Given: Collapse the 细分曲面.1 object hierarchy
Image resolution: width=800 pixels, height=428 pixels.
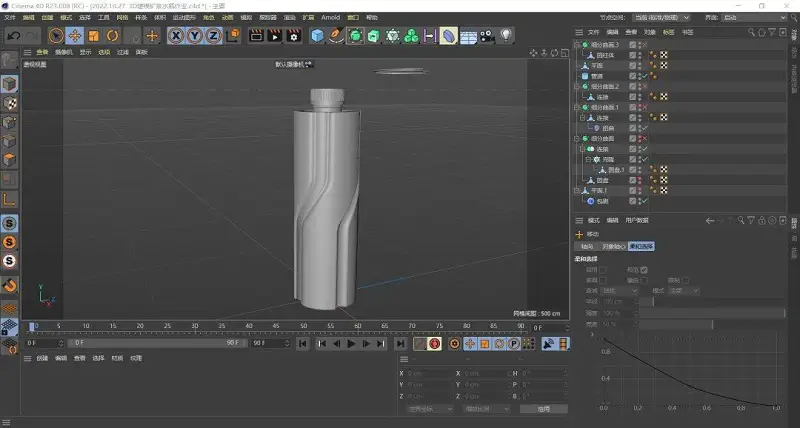Looking at the screenshot, I should tap(577, 107).
